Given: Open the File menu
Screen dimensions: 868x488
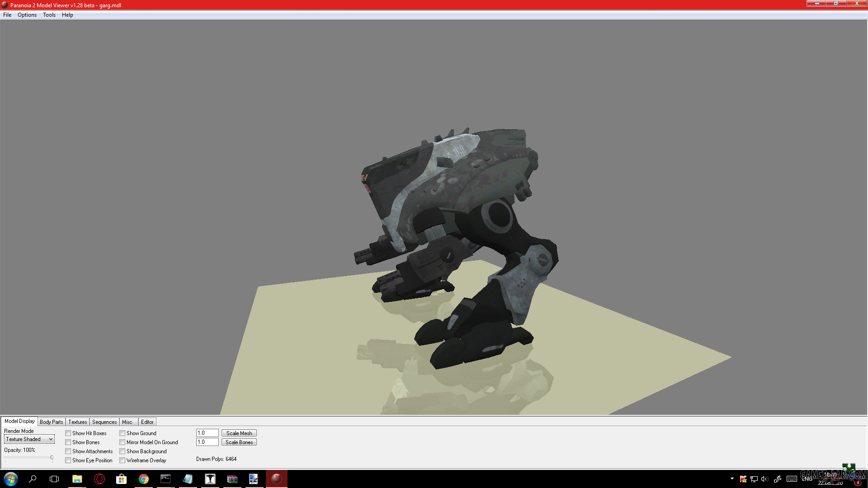Looking at the screenshot, I should 7,15.
